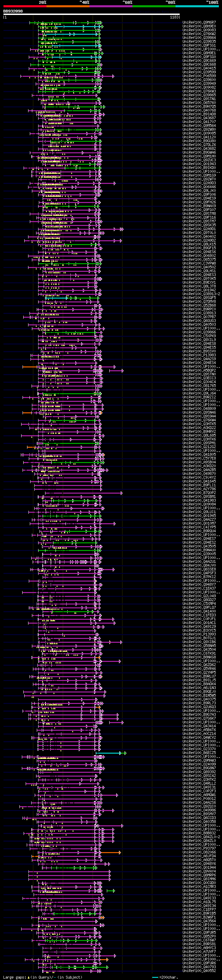The image size is (222, 980).
Task: Click the query ID BB932098
Action: click(x=13, y=11)
